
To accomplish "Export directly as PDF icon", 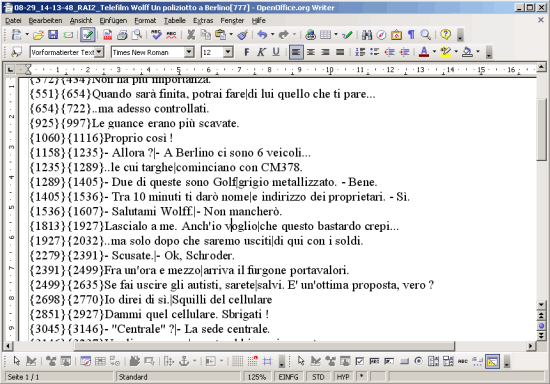I will [108, 34].
